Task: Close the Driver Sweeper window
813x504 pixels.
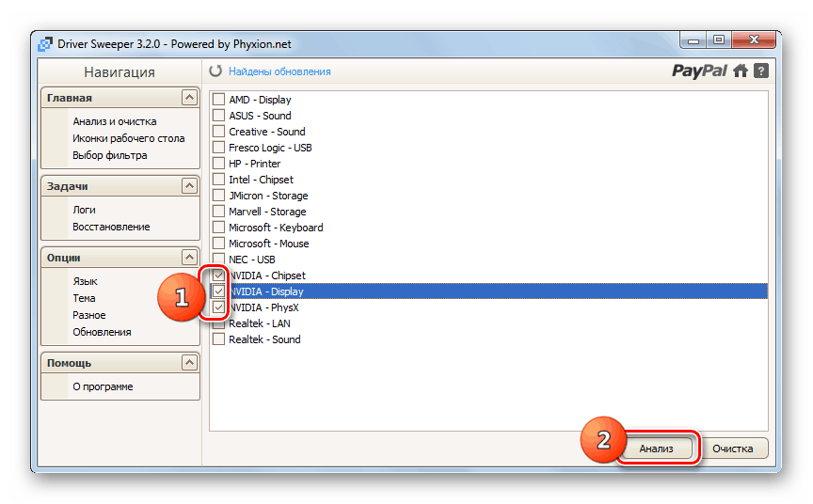Action: tap(754, 39)
